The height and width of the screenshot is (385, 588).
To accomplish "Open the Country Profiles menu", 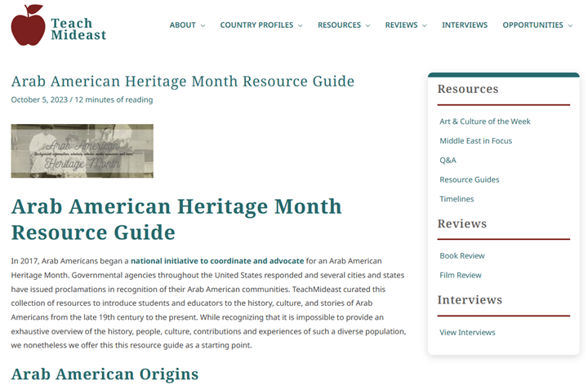I will click(256, 25).
